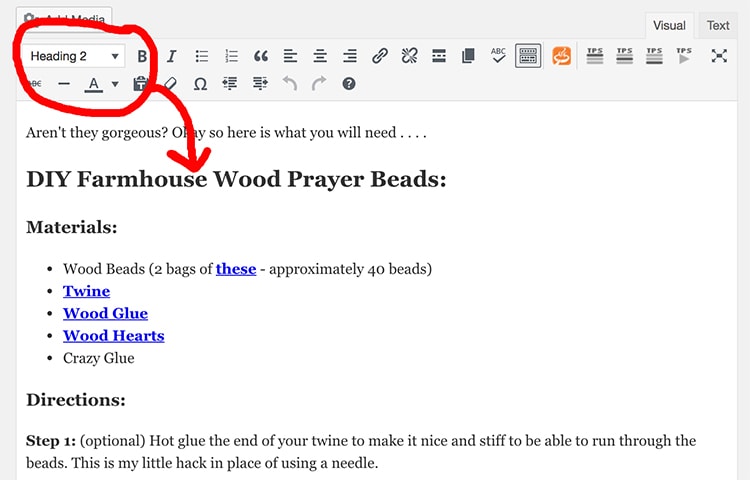750x480 pixels.
Task: Open the special character Omega tool
Action: [200, 84]
